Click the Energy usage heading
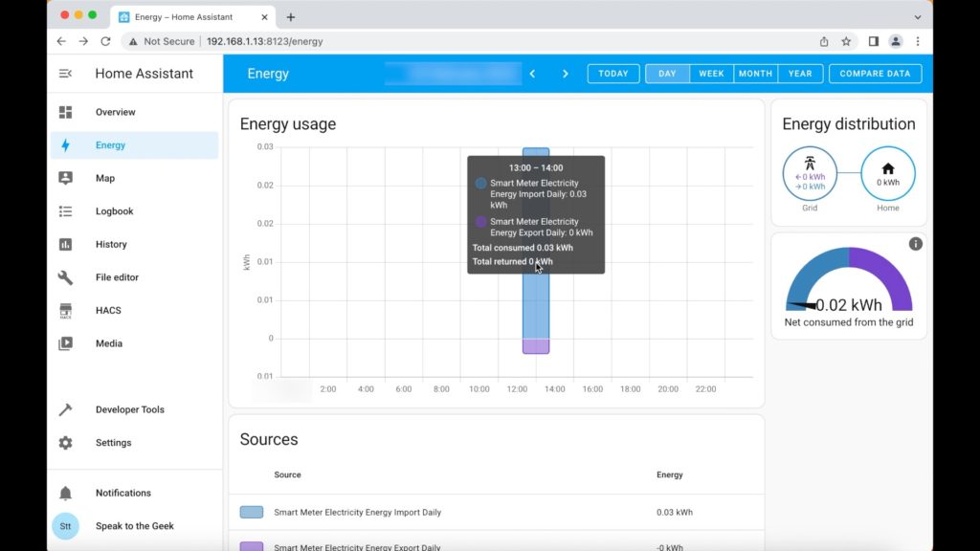The height and width of the screenshot is (551, 980). (288, 123)
